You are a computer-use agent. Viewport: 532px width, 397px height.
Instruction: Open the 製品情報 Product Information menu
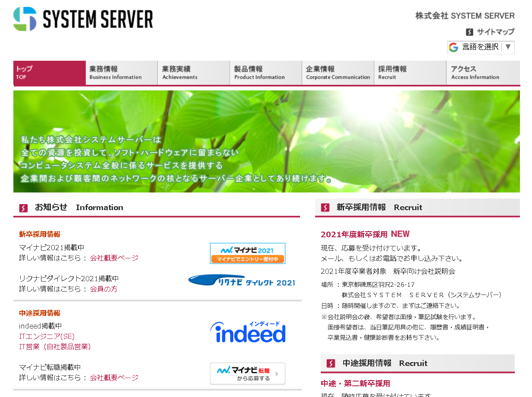[266, 72]
